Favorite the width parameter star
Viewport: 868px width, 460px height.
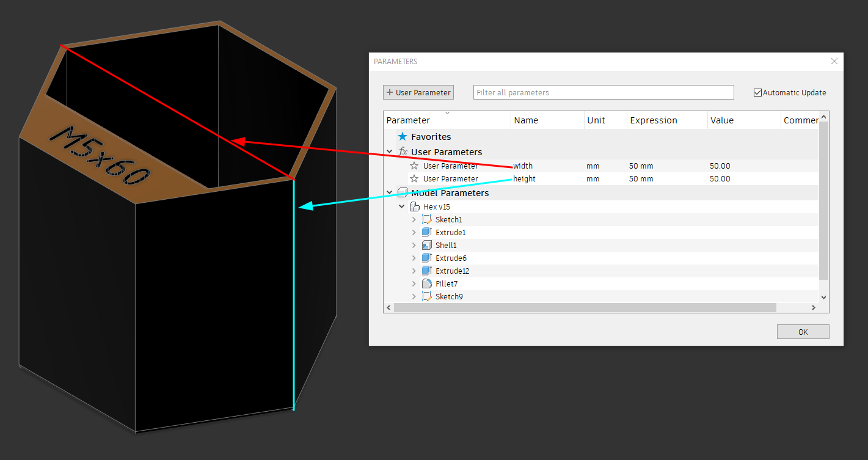click(413, 166)
